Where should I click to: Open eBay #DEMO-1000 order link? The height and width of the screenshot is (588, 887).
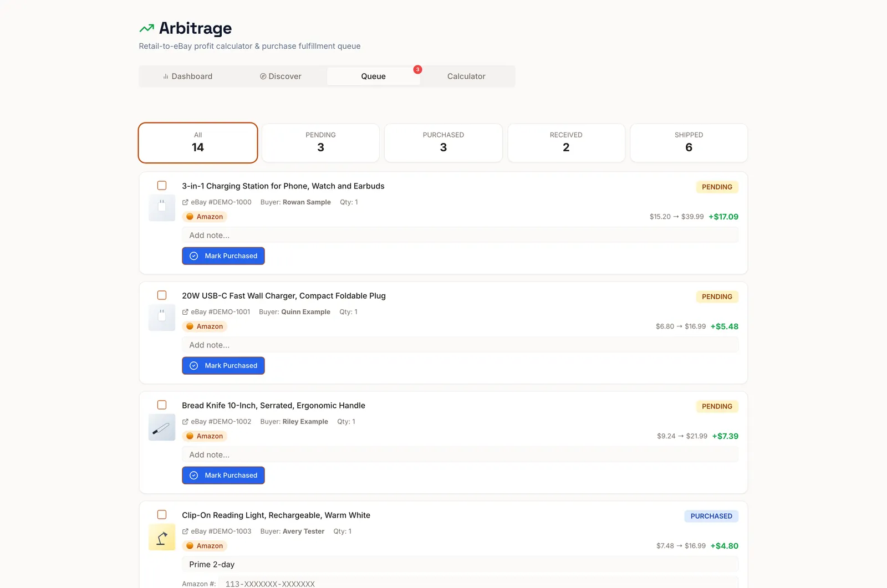221,202
